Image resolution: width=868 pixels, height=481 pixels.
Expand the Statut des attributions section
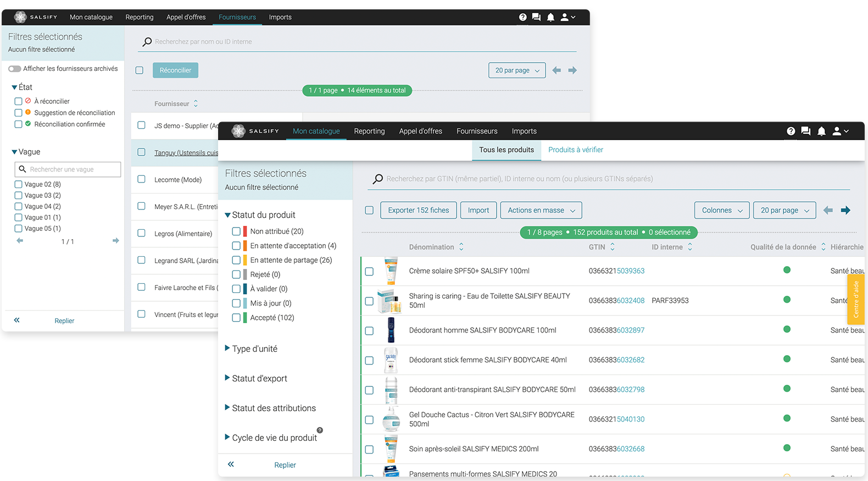tap(227, 407)
